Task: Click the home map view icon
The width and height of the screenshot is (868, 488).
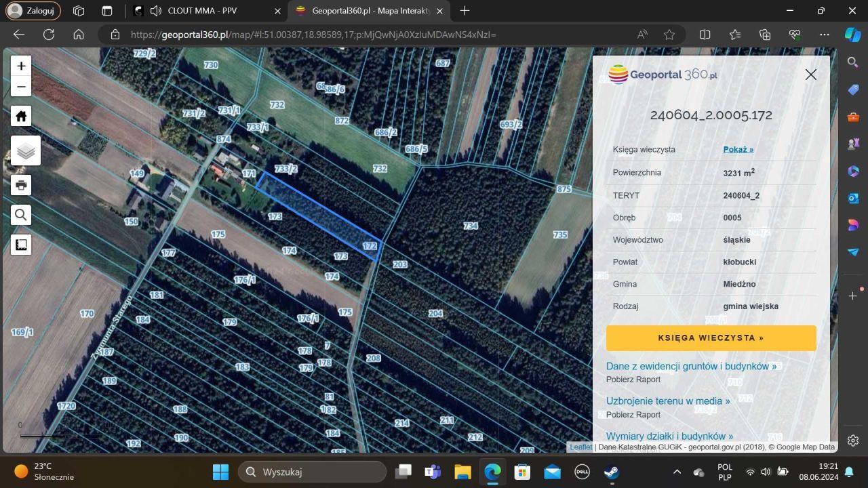Action: click(x=21, y=117)
